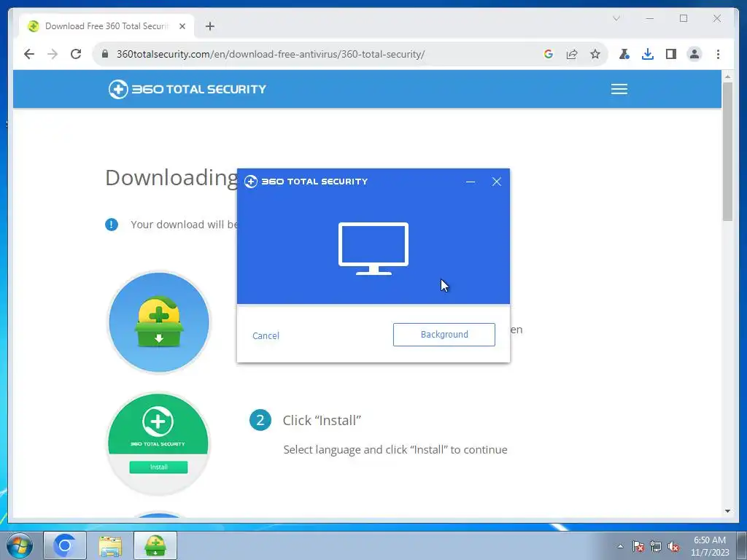
Task: Reload the current page
Action: (76, 54)
